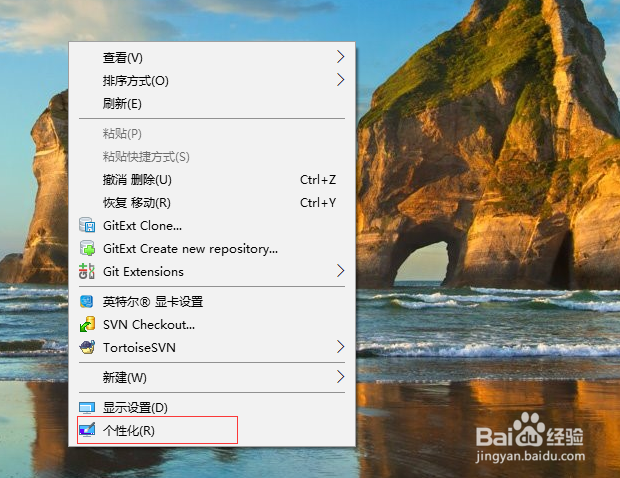Click the greyed 粘贴(P) entry
The width and height of the screenshot is (620, 478).
pos(212,134)
